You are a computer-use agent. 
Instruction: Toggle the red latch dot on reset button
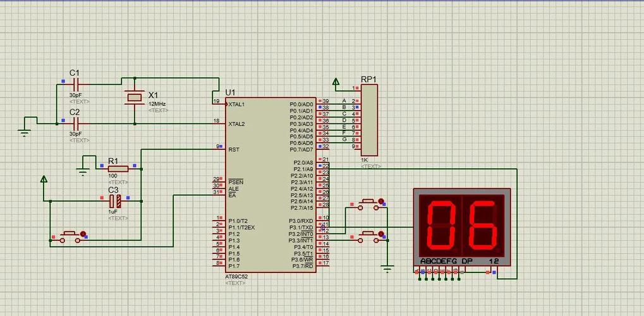coord(83,234)
